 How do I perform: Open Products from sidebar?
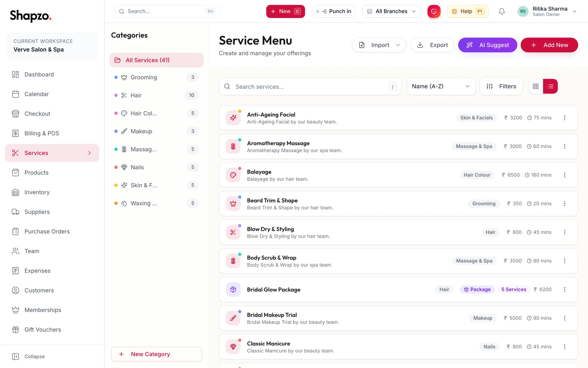(52, 173)
